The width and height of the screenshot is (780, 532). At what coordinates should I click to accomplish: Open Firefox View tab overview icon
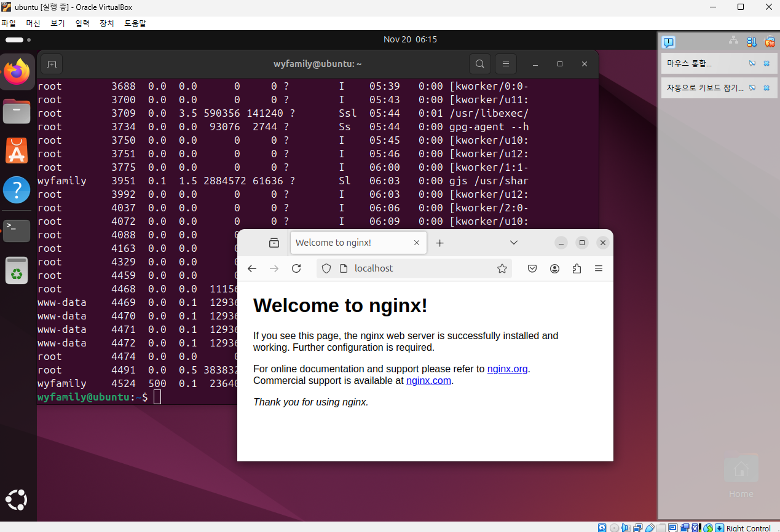[x=274, y=243]
